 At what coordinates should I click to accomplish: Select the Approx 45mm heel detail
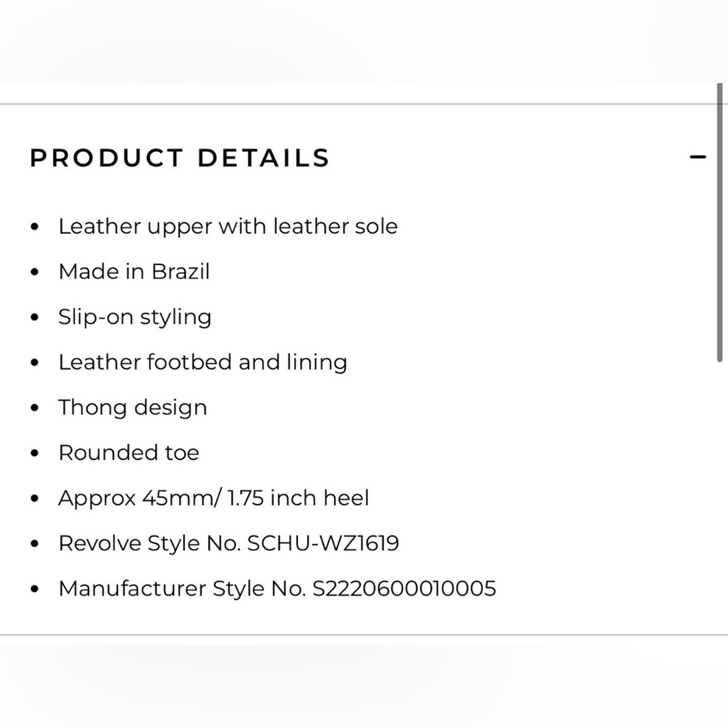215,498
